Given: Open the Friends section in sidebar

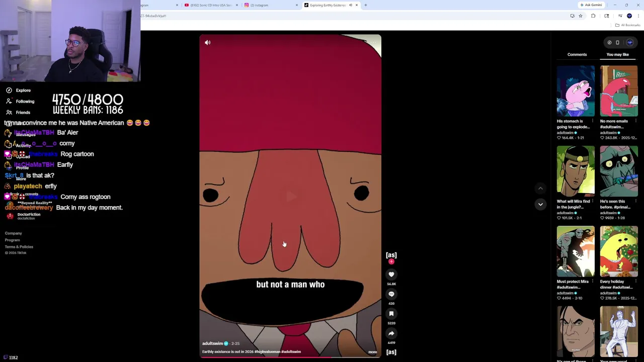Looking at the screenshot, I should (x=19, y=113).
